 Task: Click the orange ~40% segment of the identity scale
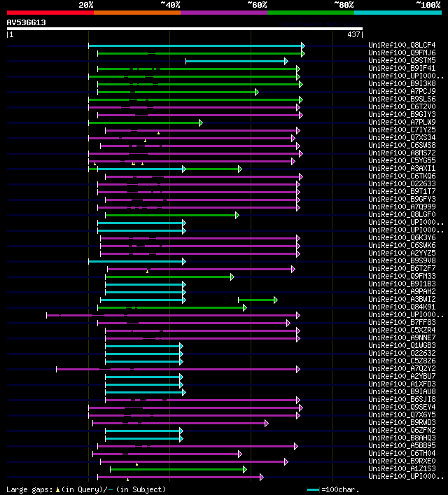[137, 13]
